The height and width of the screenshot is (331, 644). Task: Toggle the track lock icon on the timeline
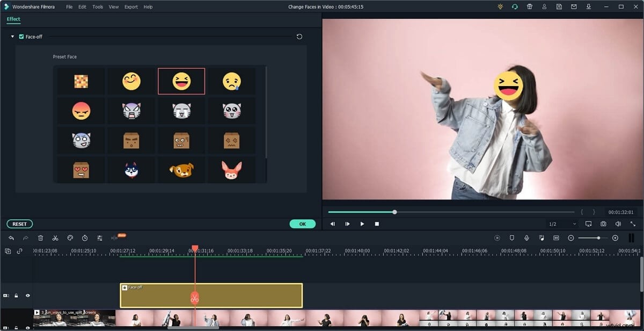pyautogui.click(x=16, y=295)
